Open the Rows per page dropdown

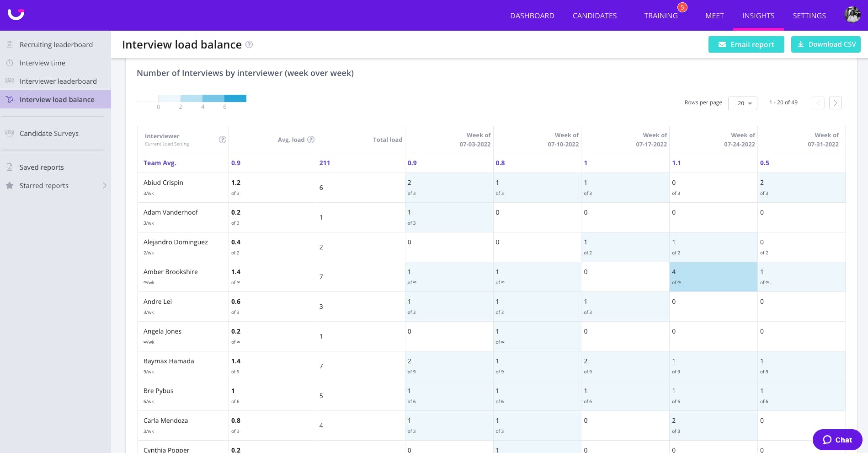pyautogui.click(x=743, y=103)
